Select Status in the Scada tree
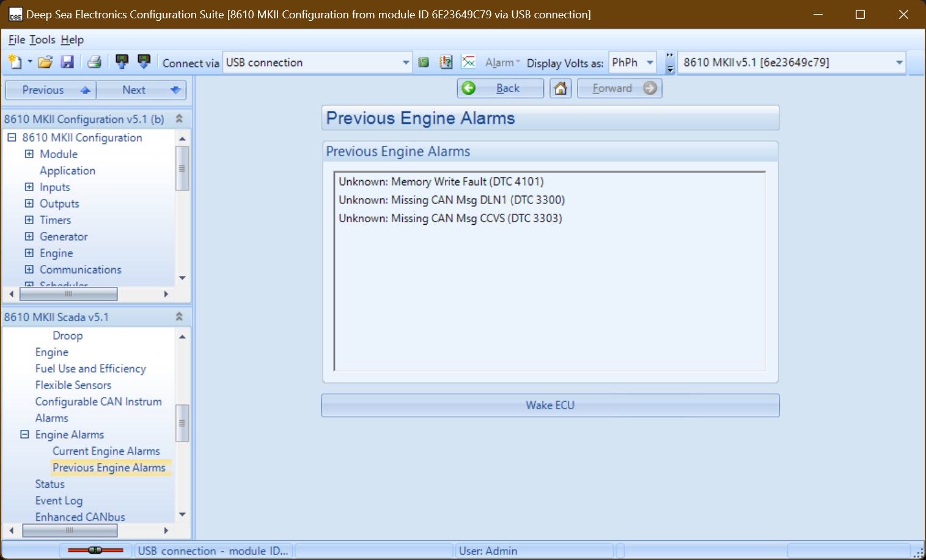926x560 pixels. coord(50,484)
